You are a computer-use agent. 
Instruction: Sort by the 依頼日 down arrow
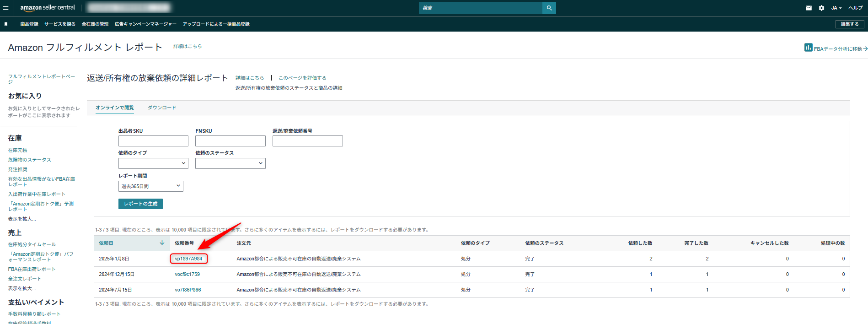[162, 243]
